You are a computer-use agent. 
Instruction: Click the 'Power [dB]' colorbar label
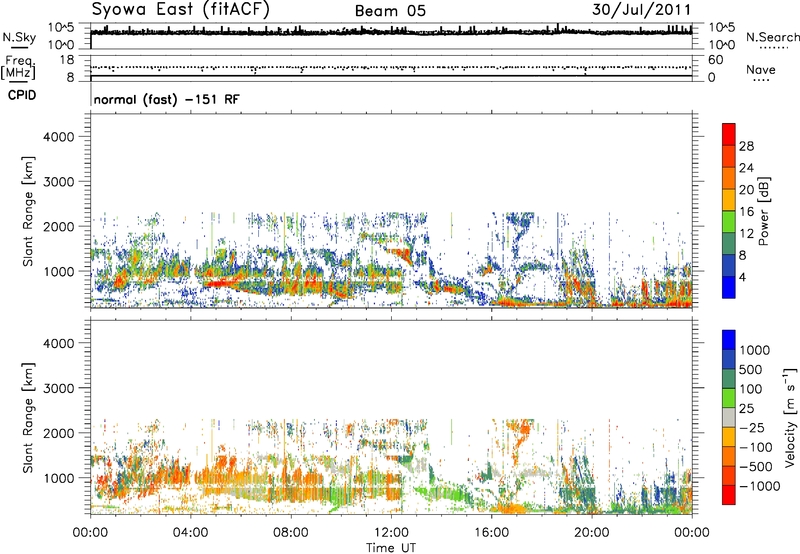point(764,211)
